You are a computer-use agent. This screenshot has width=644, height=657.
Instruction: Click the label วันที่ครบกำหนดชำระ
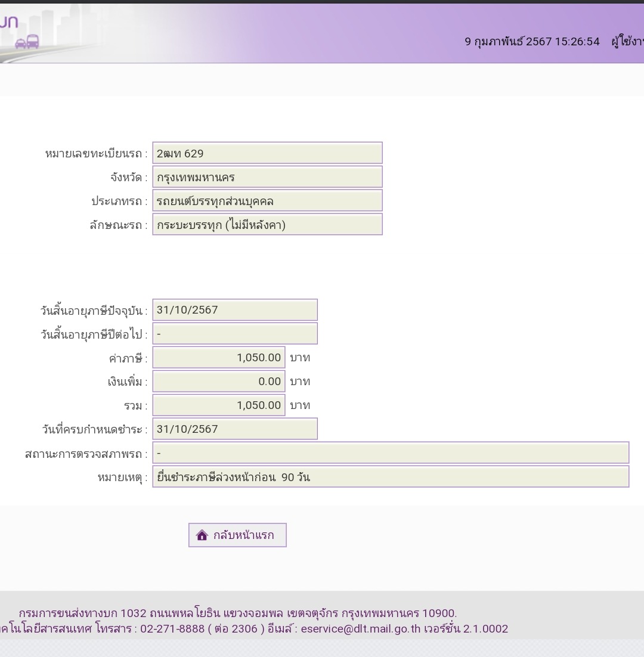95,429
